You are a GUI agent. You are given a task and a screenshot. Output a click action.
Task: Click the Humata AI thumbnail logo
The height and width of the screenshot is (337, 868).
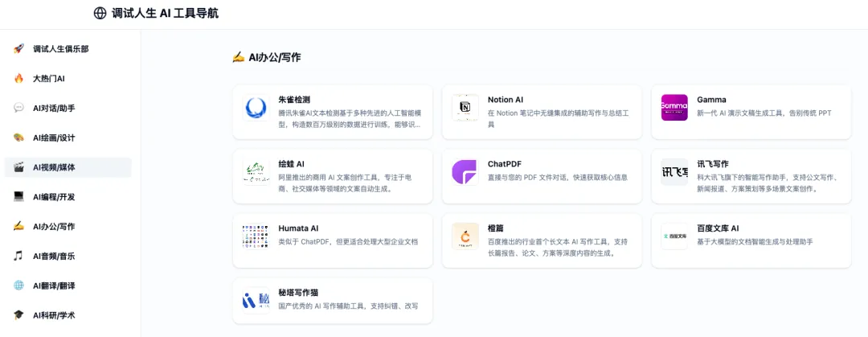(256, 236)
